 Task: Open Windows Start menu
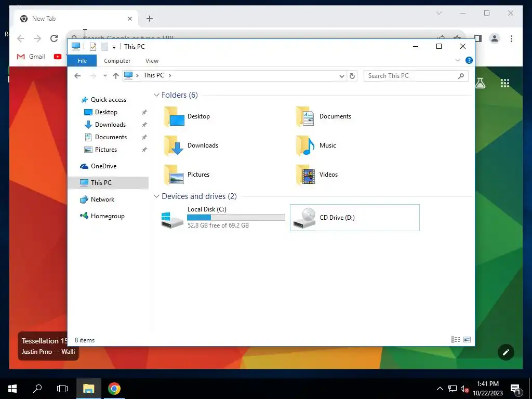12,389
